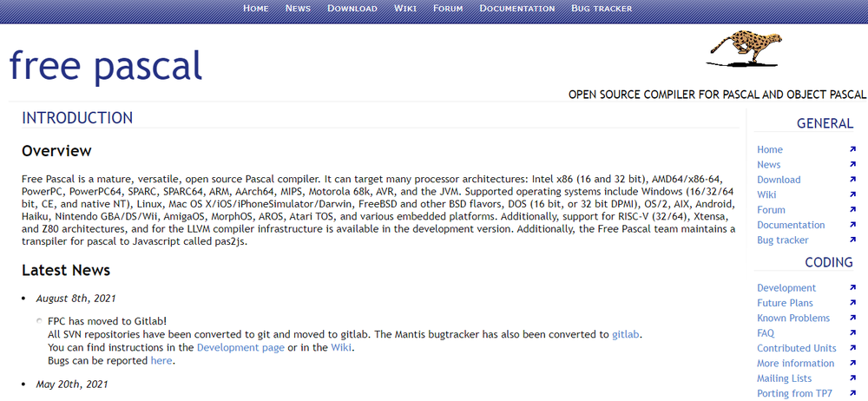Open Documentation in the top navigation bar
This screenshot has width=868, height=401.
(517, 9)
